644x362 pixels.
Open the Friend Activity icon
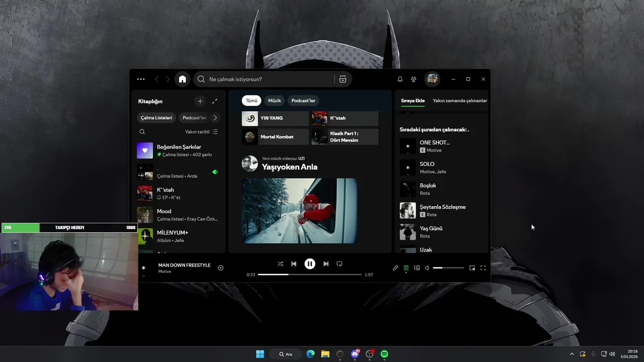(414, 79)
